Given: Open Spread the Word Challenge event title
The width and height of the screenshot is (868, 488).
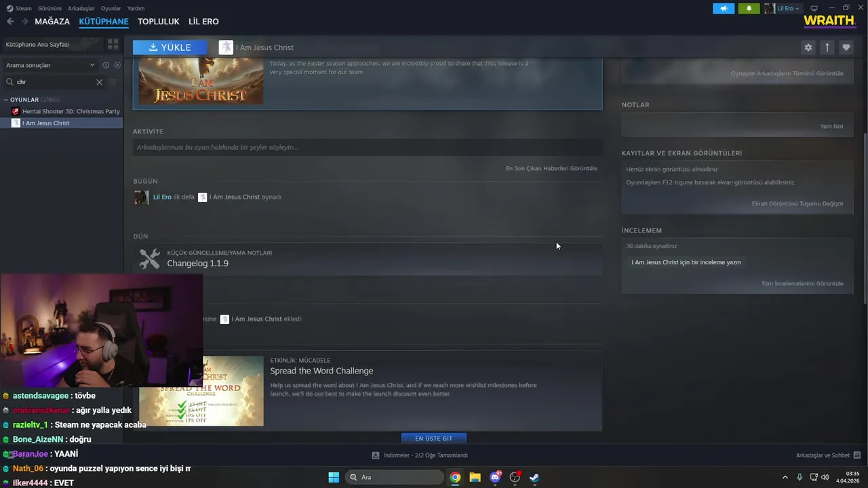Looking at the screenshot, I should (321, 371).
